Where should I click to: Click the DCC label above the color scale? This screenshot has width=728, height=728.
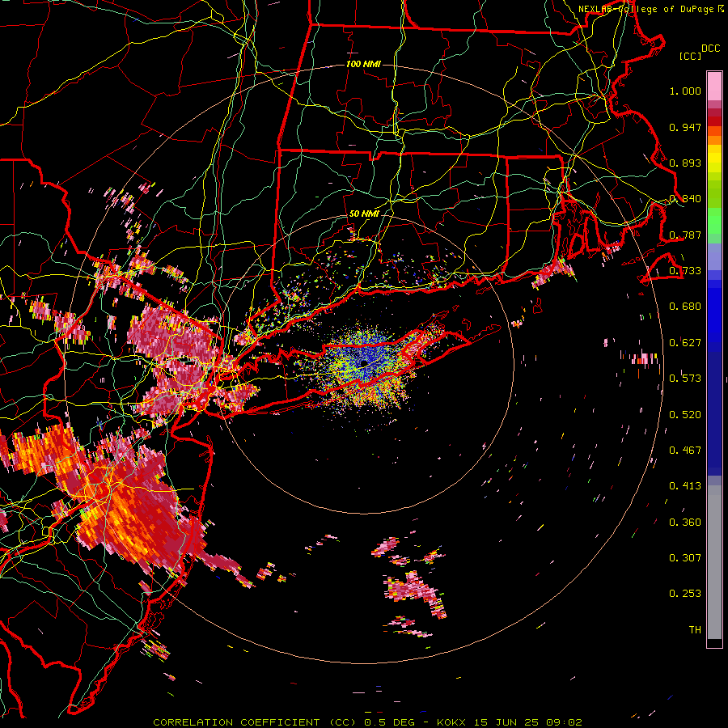(x=710, y=49)
